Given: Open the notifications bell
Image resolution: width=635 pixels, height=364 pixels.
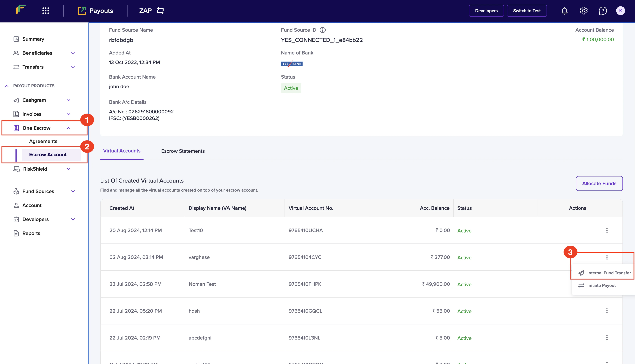Looking at the screenshot, I should click(x=564, y=11).
